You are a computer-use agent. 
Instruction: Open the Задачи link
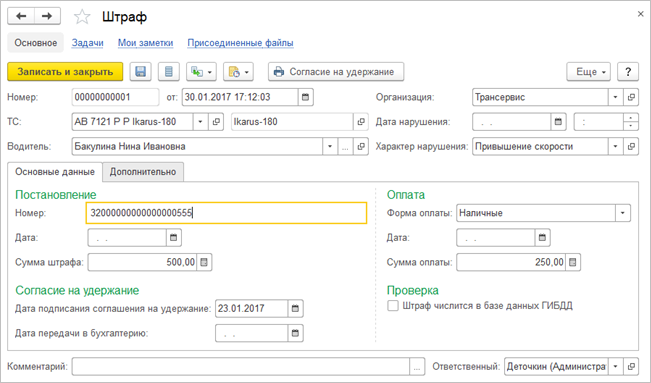88,43
